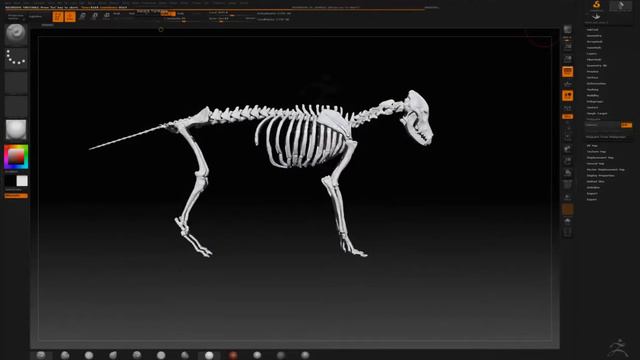Expand the SubTool subpalette
640x360 pixels.
tap(593, 30)
